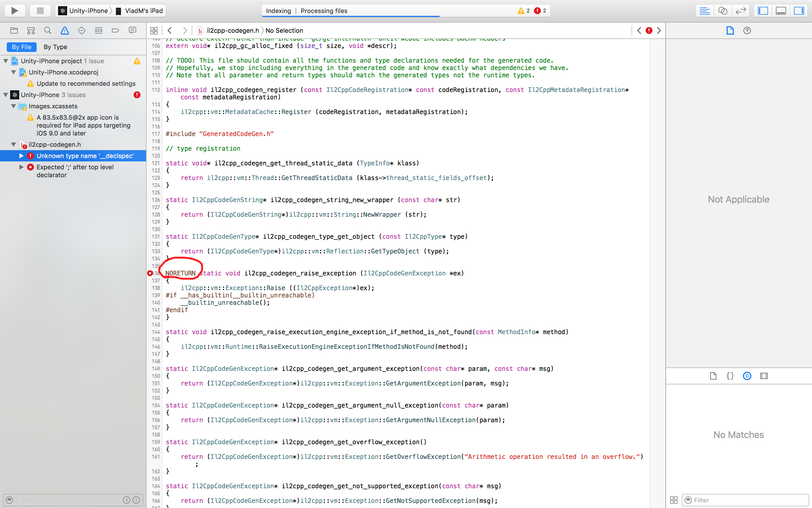This screenshot has width=812, height=508.
Task: Toggle the Navigator panel visibility
Action: [x=763, y=11]
